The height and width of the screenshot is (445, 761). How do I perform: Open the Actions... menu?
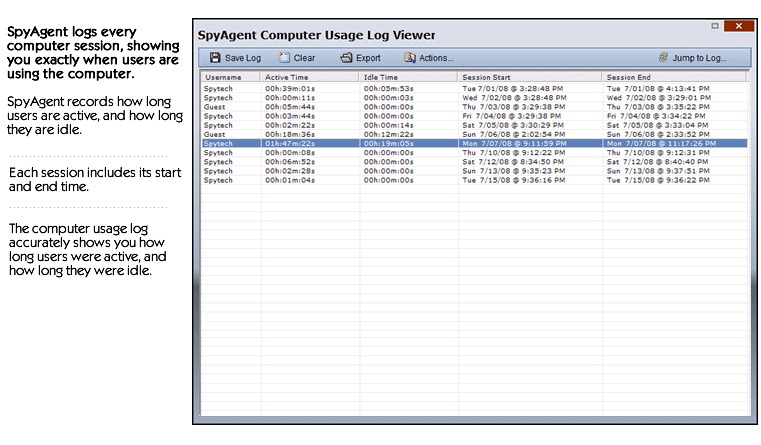point(429,58)
